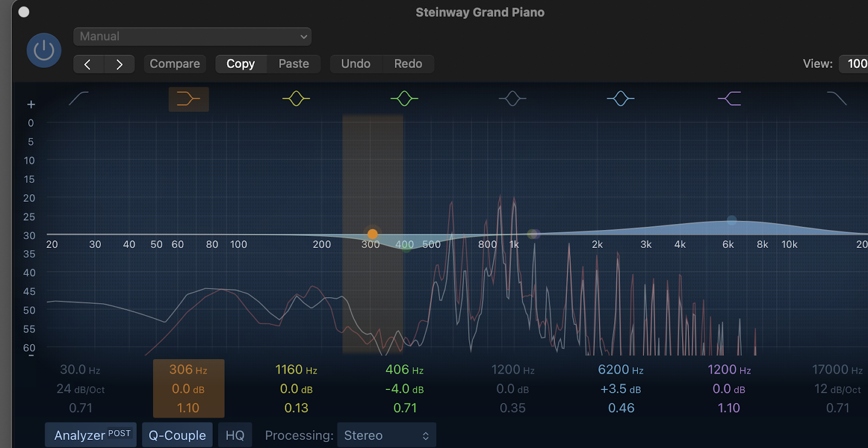Toggle the yellow peak band icon

[296, 98]
